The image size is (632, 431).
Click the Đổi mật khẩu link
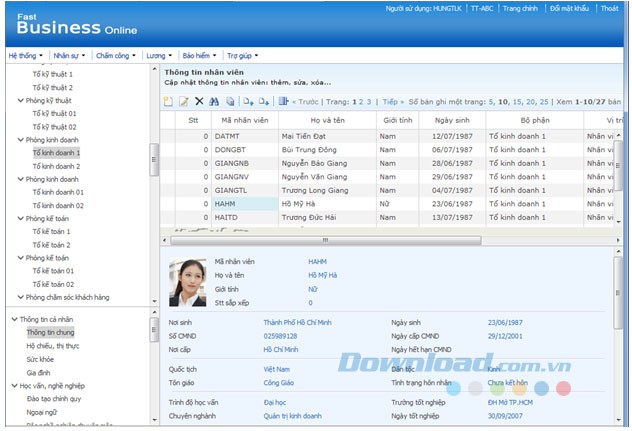[569, 8]
